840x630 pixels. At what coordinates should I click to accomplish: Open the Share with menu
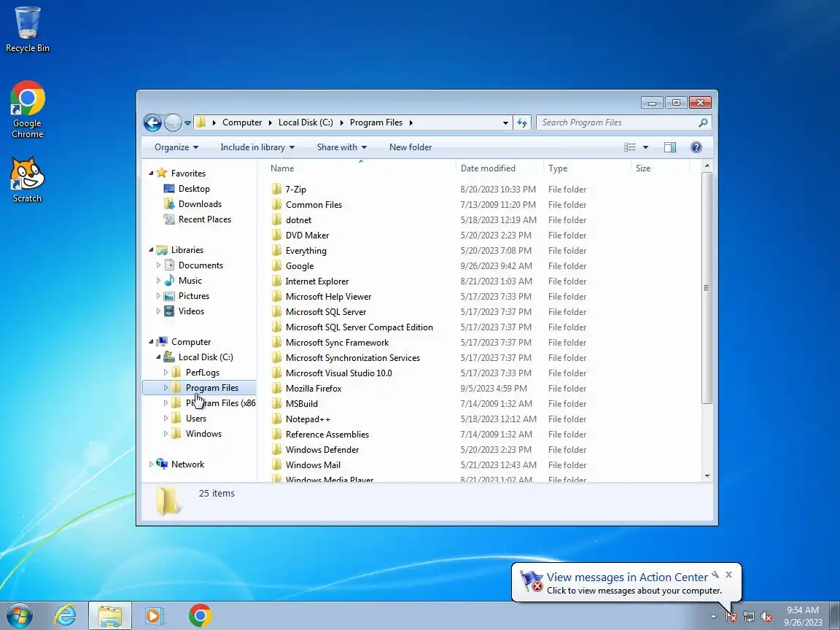coord(342,147)
